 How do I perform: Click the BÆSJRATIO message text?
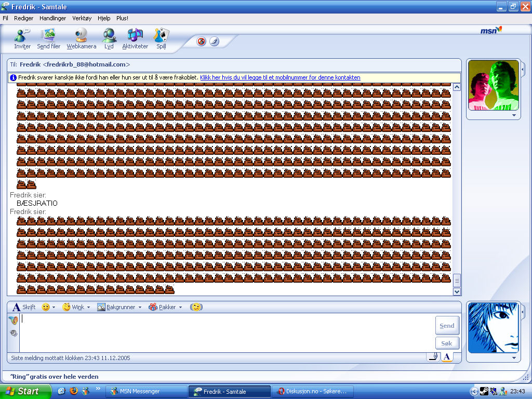click(37, 203)
